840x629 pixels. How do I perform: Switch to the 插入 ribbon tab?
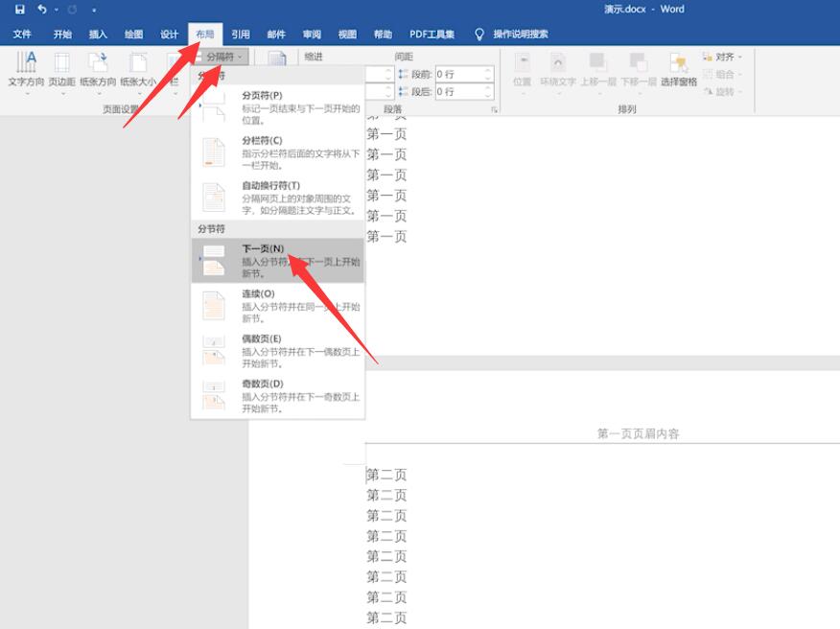click(x=98, y=35)
